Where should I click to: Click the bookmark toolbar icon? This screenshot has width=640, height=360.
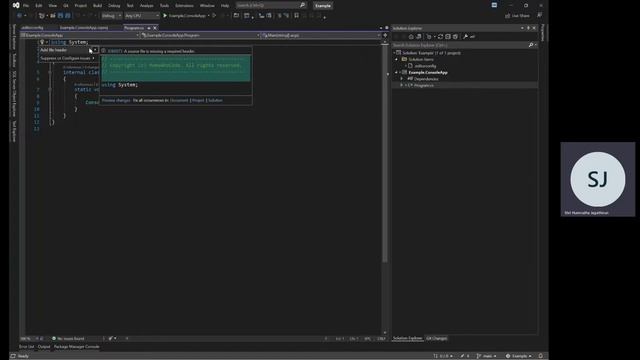[296, 16]
